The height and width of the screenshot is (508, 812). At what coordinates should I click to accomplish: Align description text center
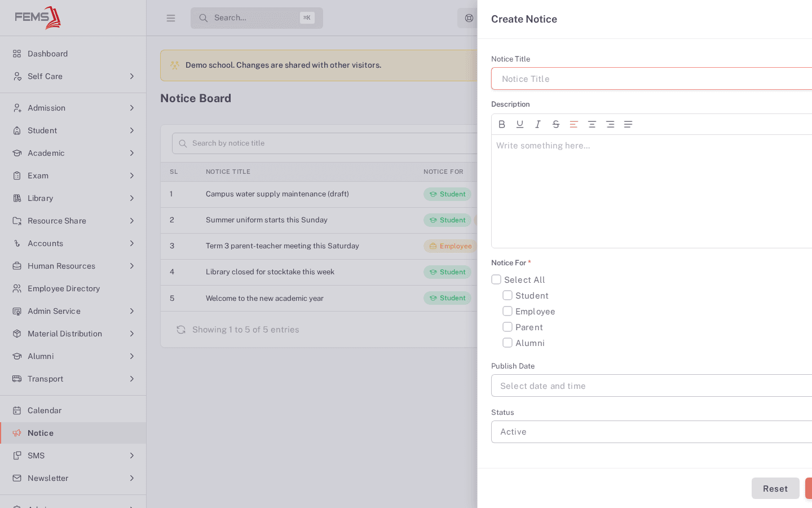[x=592, y=124]
